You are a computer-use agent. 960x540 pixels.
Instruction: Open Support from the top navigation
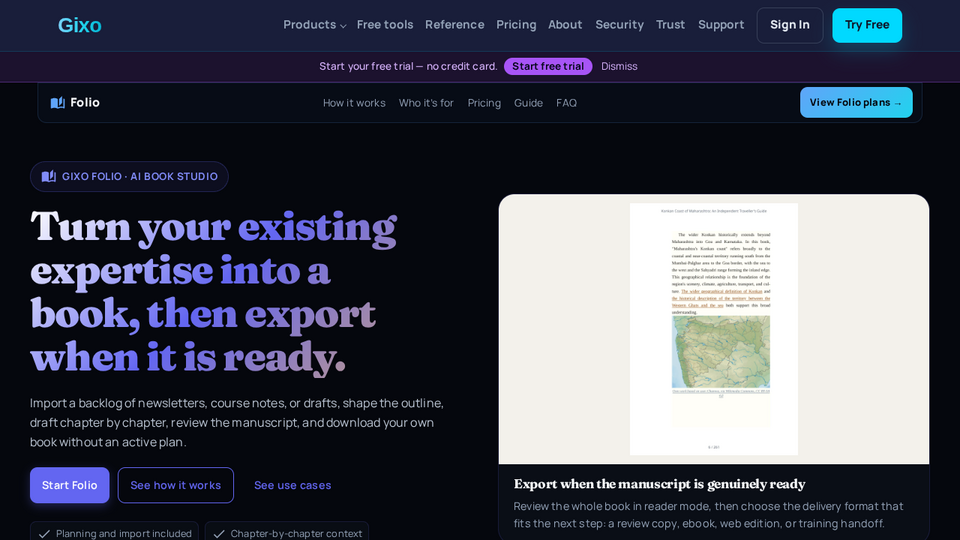point(721,25)
